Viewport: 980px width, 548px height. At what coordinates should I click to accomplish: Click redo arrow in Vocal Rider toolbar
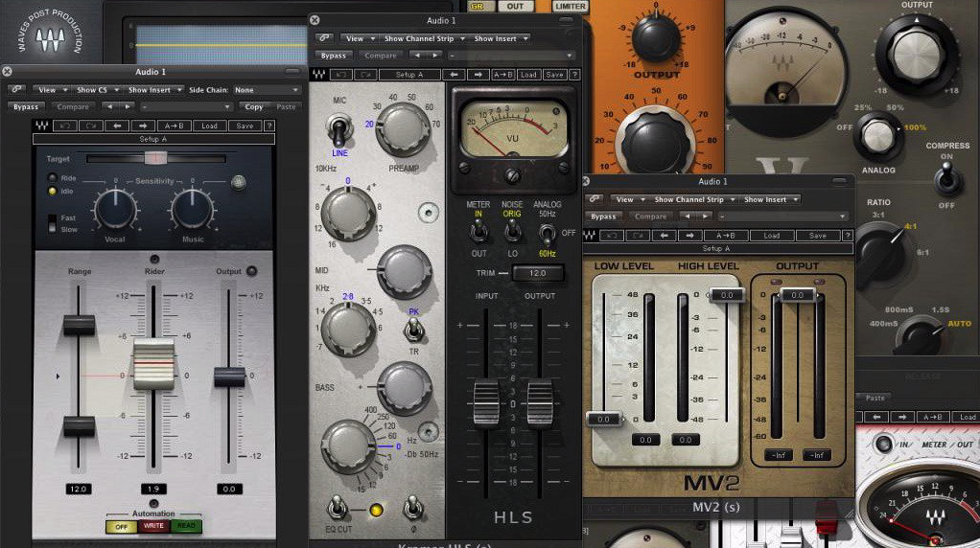coord(91,126)
